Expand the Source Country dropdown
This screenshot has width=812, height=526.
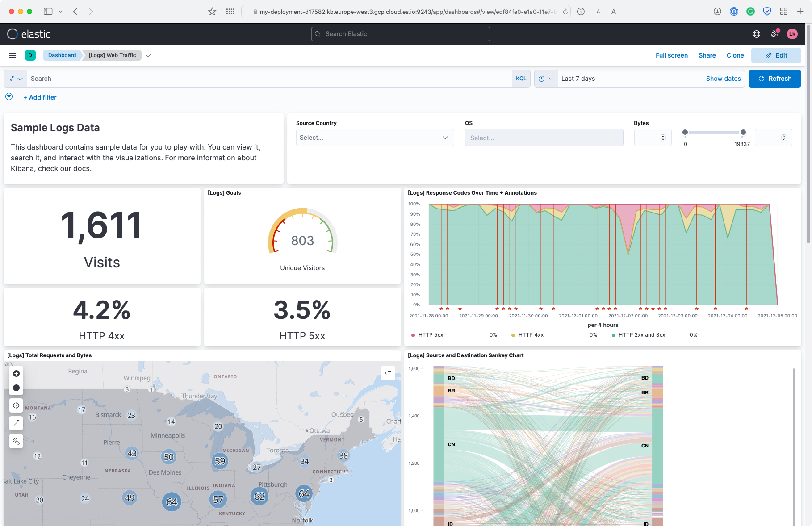coord(375,138)
